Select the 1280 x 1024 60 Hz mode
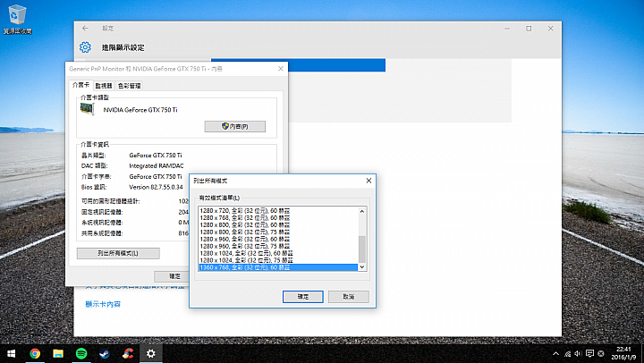 point(278,253)
